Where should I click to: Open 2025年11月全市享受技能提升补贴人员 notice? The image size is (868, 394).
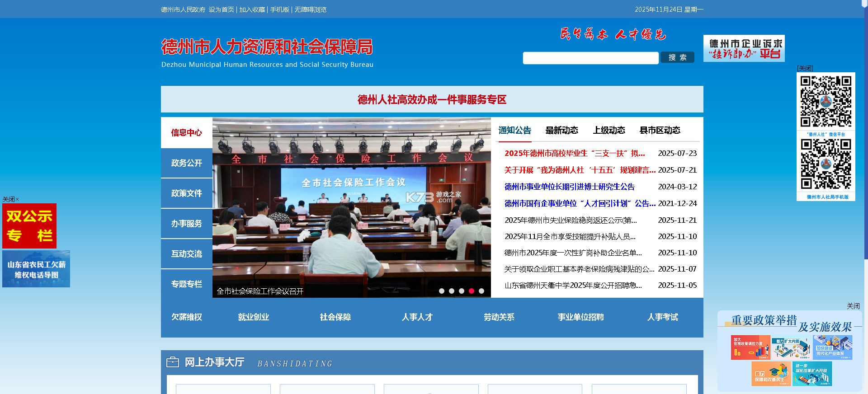[570, 237]
